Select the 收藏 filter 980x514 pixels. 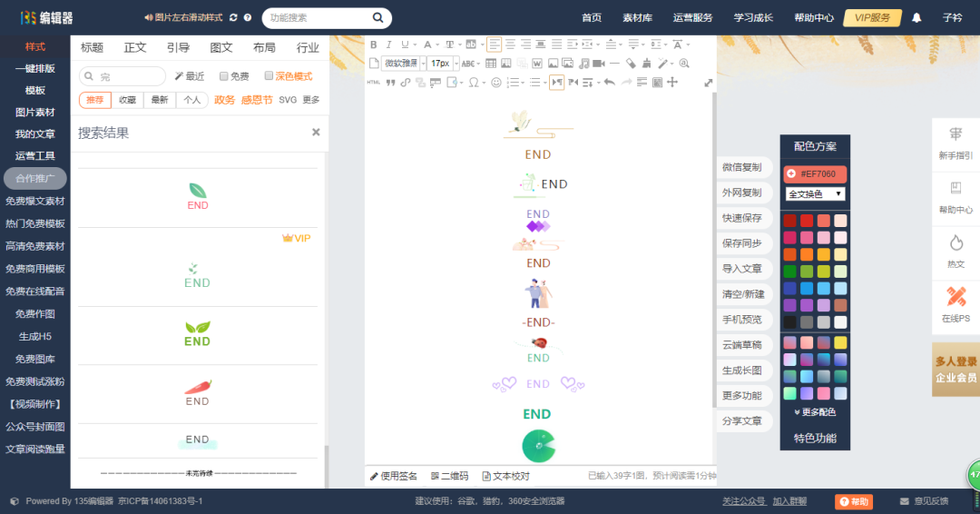coord(128,100)
